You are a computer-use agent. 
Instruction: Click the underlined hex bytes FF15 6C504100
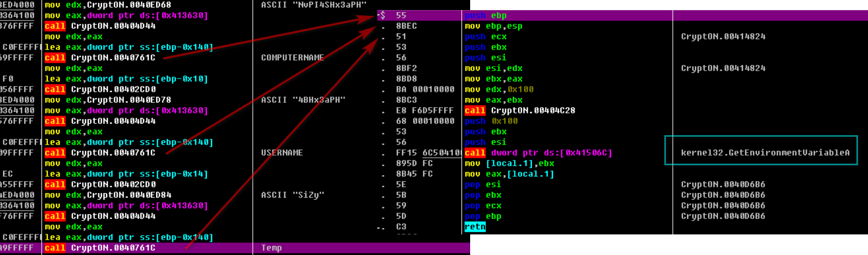[428, 153]
